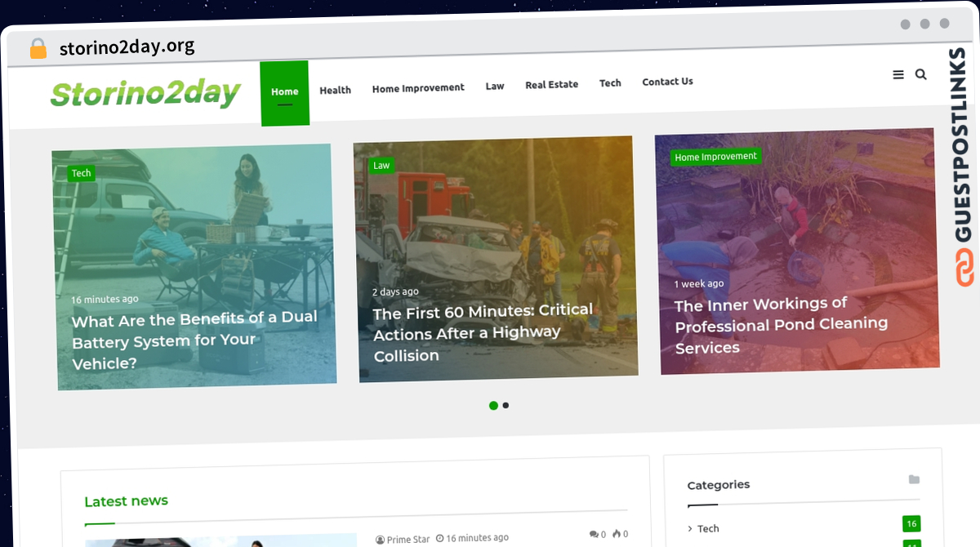
Task: Click the '1 week ago' slide timestamp
Action: click(x=699, y=284)
